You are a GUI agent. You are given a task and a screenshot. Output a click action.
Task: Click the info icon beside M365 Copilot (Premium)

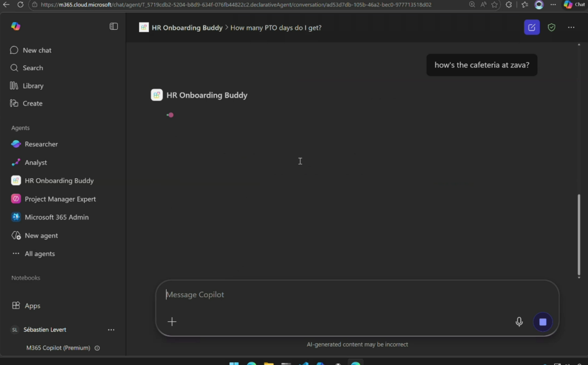click(x=97, y=348)
